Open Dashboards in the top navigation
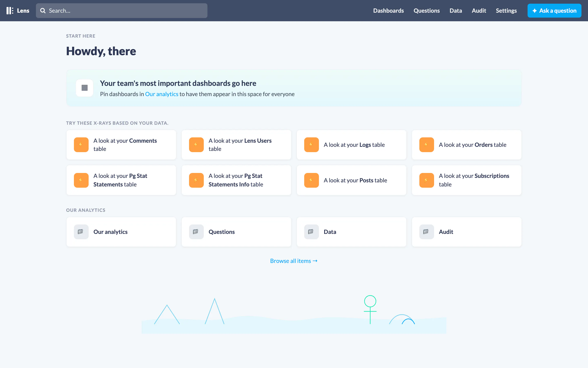 click(x=388, y=10)
